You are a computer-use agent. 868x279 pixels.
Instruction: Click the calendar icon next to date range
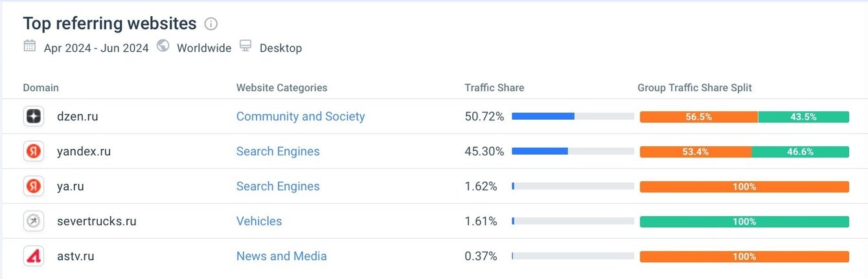pos(29,46)
